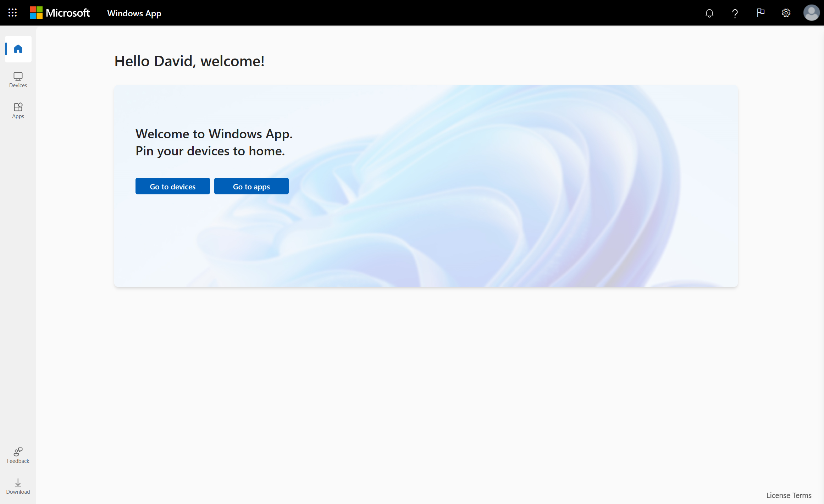Open Microsoft app grid launcher
824x504 pixels.
[12, 12]
